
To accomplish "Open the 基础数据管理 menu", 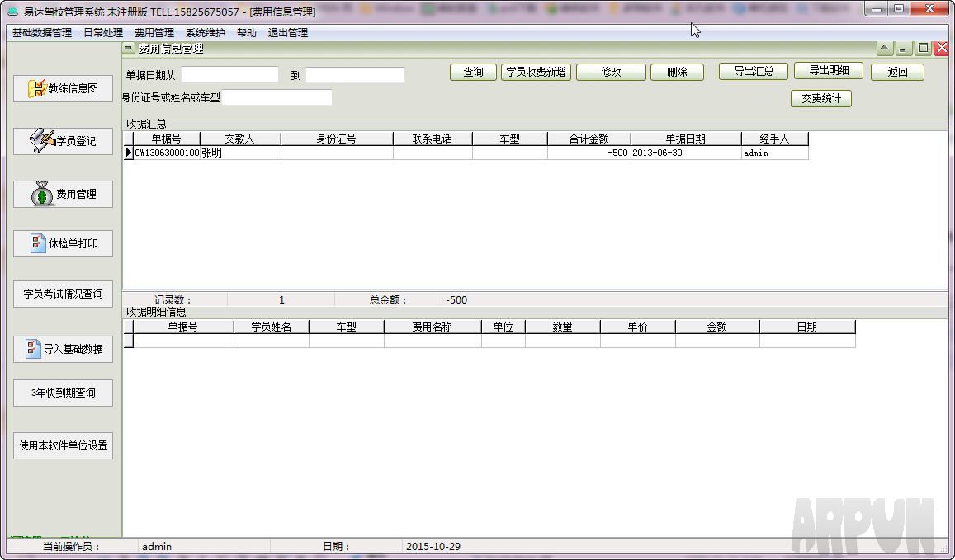I will (42, 33).
